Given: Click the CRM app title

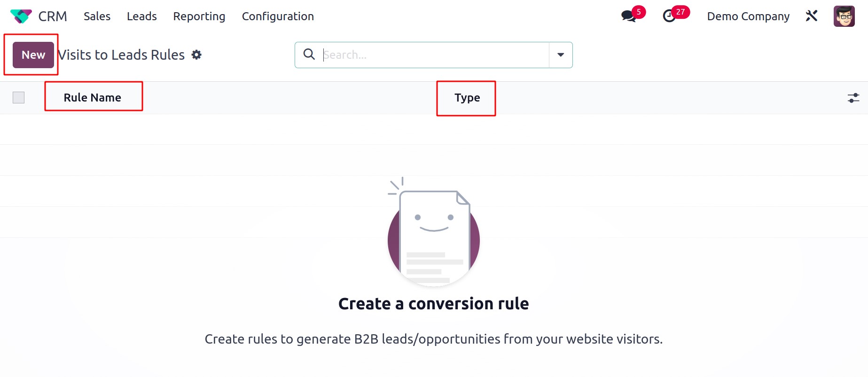Looking at the screenshot, I should (53, 16).
